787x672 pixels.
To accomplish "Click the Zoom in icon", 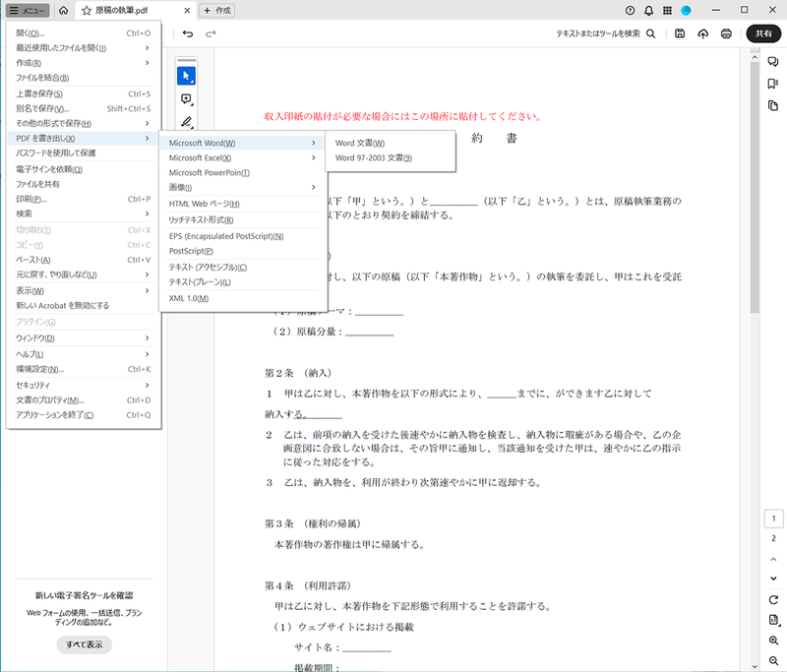I will point(773,641).
